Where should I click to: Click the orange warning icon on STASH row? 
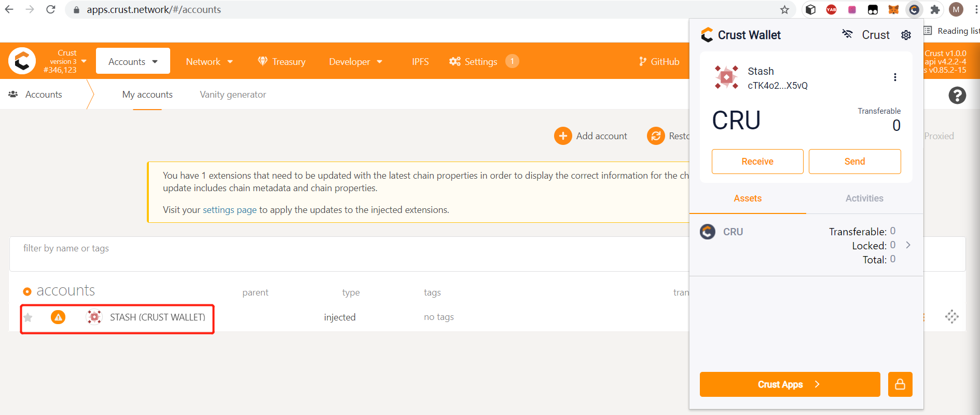[x=58, y=317]
